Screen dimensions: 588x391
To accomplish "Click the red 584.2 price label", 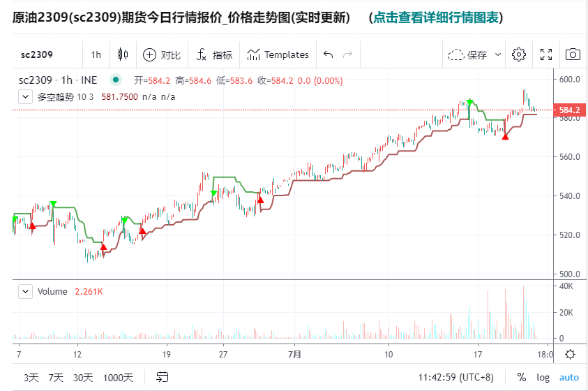I will [569, 110].
